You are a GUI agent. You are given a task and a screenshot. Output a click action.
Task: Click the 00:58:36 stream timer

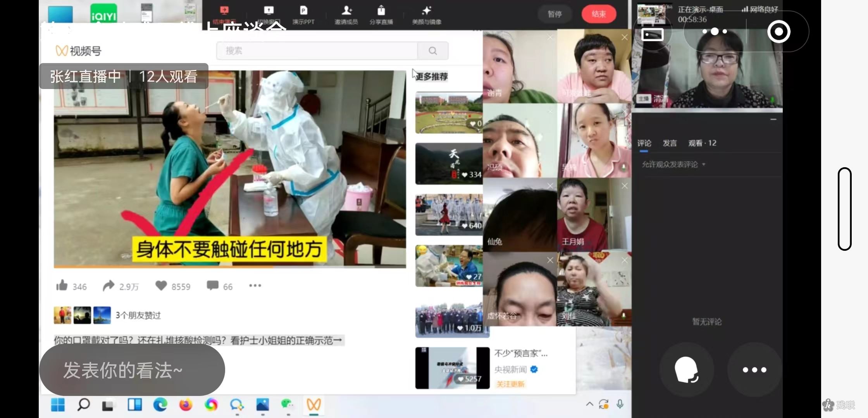tap(692, 19)
